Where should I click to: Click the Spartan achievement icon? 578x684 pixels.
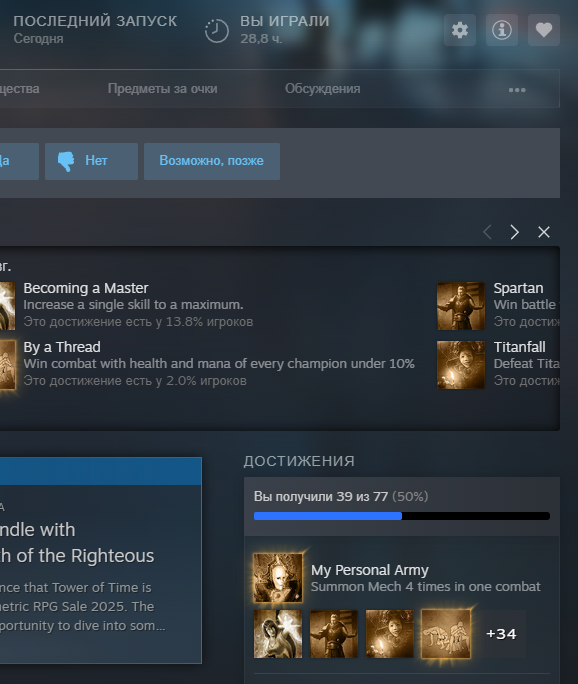point(461,306)
